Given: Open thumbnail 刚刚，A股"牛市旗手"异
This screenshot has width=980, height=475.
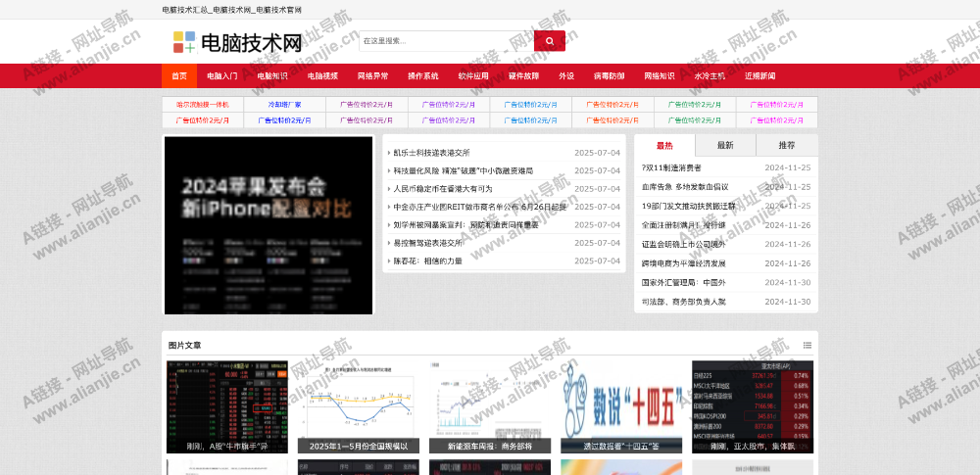Looking at the screenshot, I should 227,406.
